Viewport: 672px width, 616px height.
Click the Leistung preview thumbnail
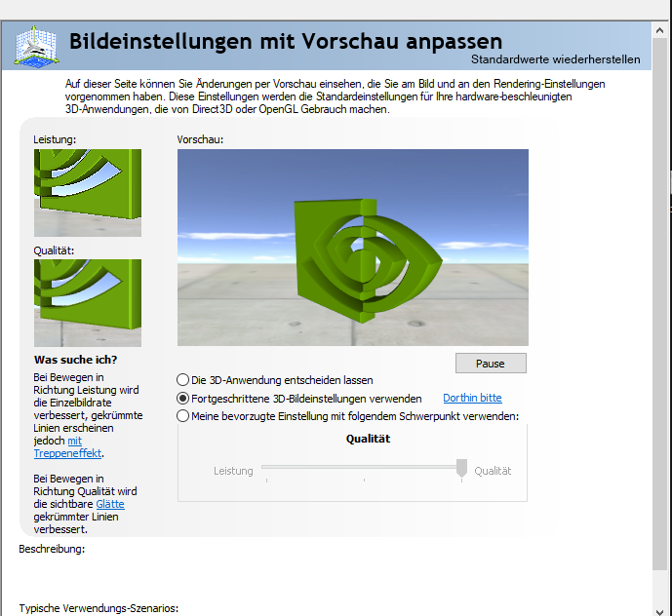(x=88, y=193)
